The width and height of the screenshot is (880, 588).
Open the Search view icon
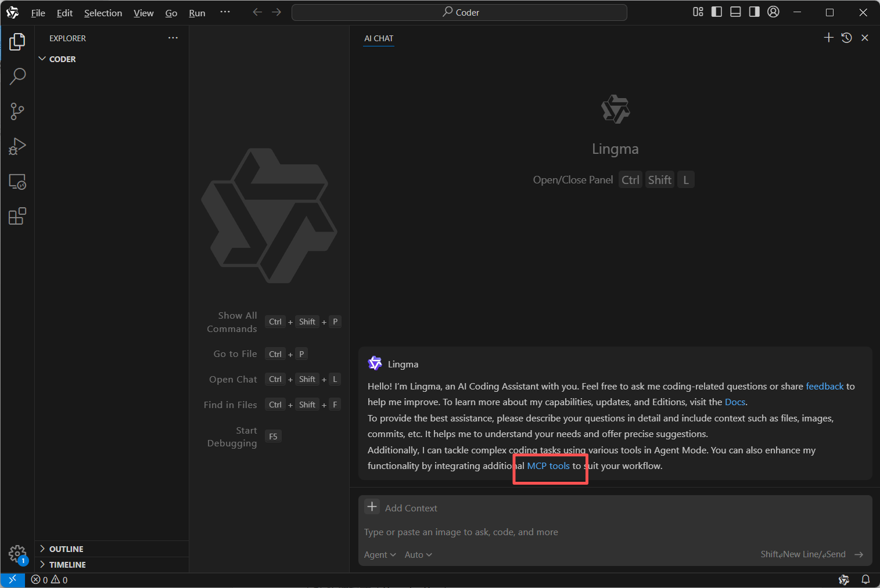(x=17, y=76)
